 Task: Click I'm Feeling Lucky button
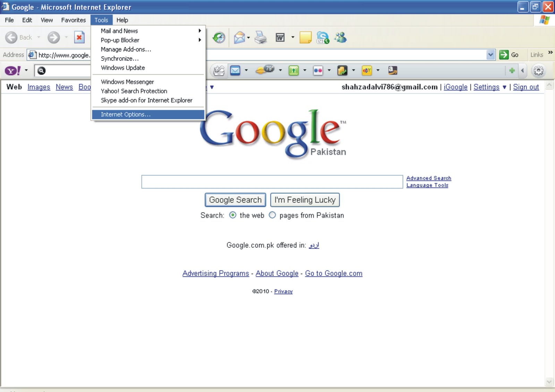(x=305, y=200)
